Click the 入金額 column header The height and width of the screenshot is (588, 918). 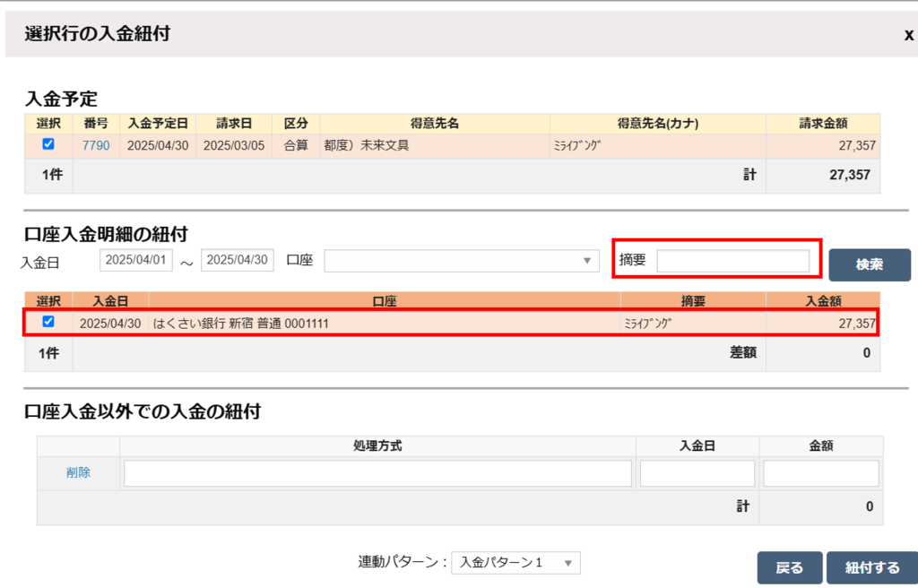(823, 301)
